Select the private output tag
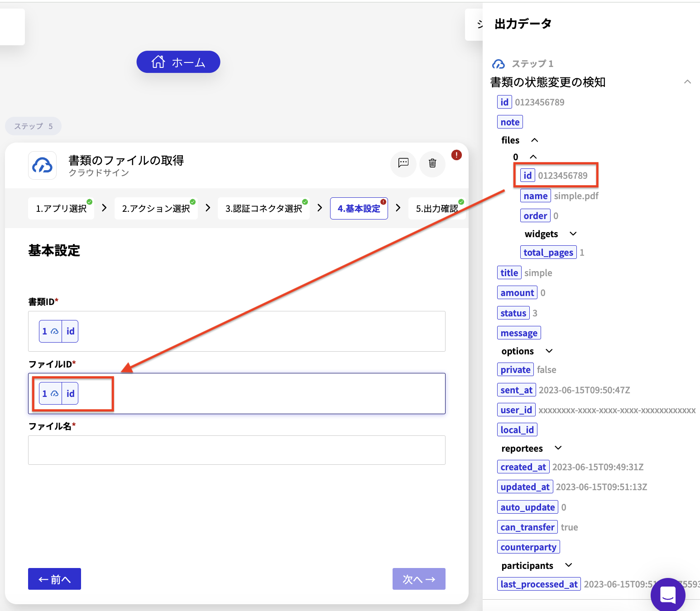 pyautogui.click(x=515, y=370)
